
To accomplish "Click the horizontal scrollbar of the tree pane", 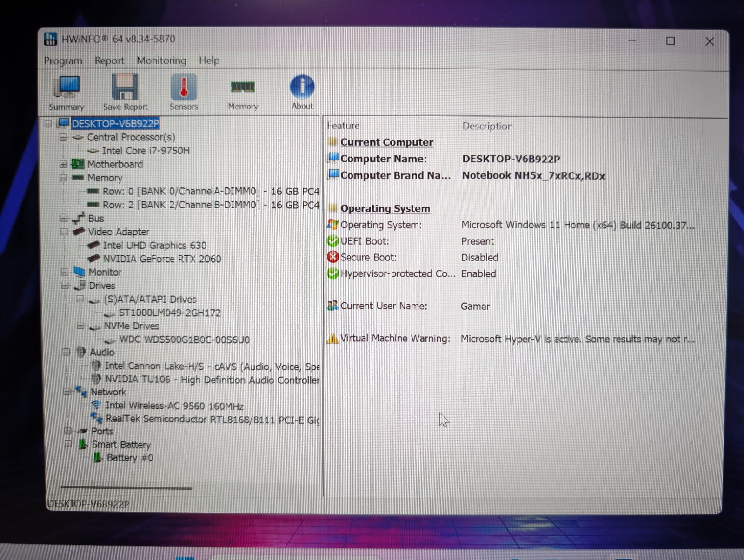I will pos(126,488).
